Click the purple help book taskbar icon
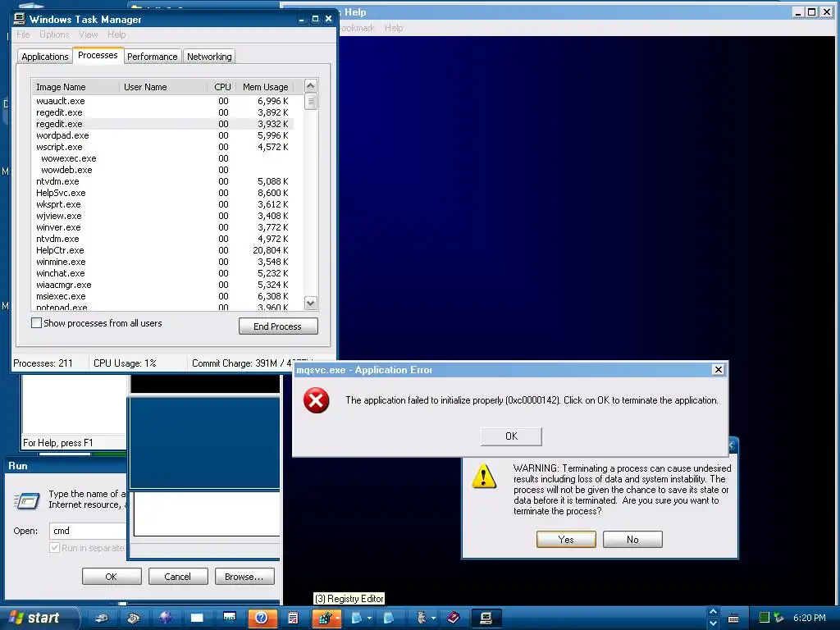The image size is (840, 630). [x=453, y=618]
